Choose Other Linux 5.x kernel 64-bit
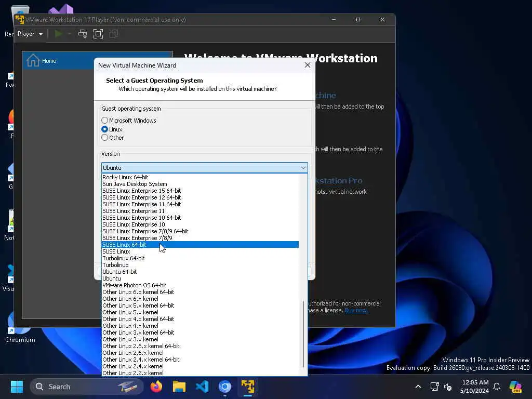The image size is (532, 399). [200, 305]
